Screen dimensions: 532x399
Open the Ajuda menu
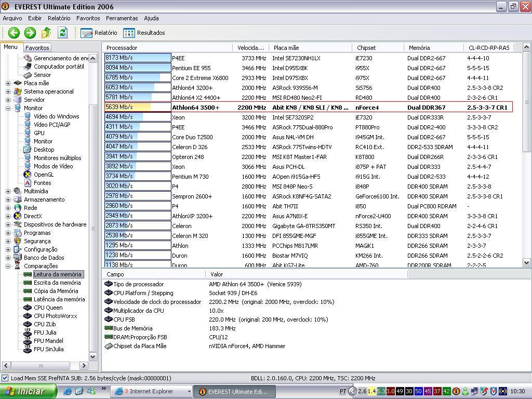[151, 18]
